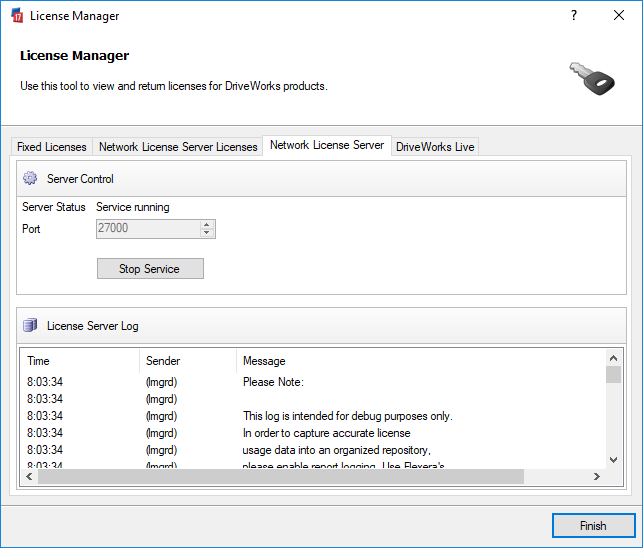The width and height of the screenshot is (643, 548).
Task: Click the DriveWorks app icon in title bar
Action: click(16, 16)
